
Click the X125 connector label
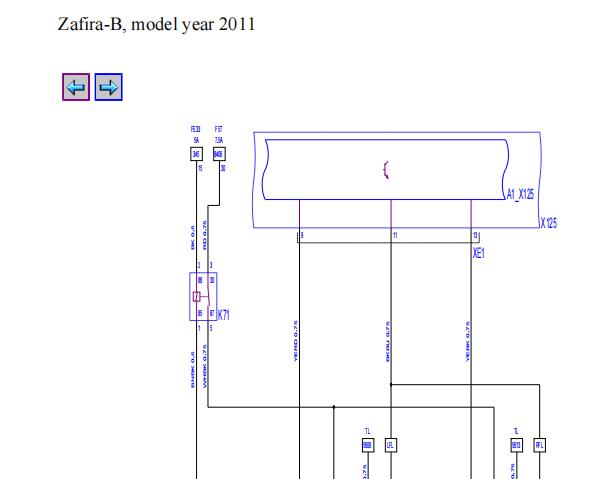[x=549, y=223]
